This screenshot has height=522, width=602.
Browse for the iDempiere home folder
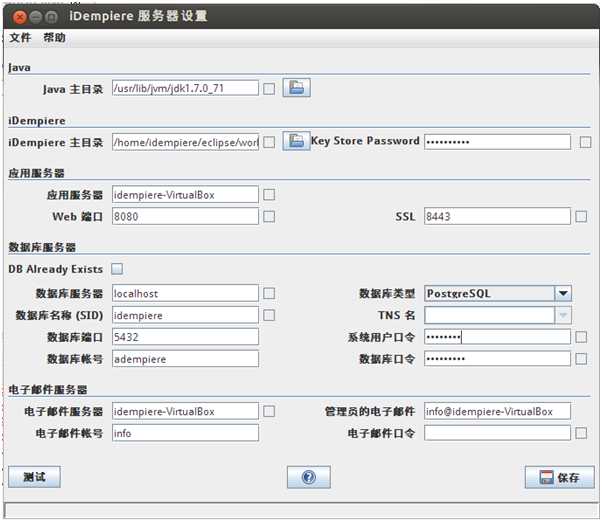coord(296,141)
